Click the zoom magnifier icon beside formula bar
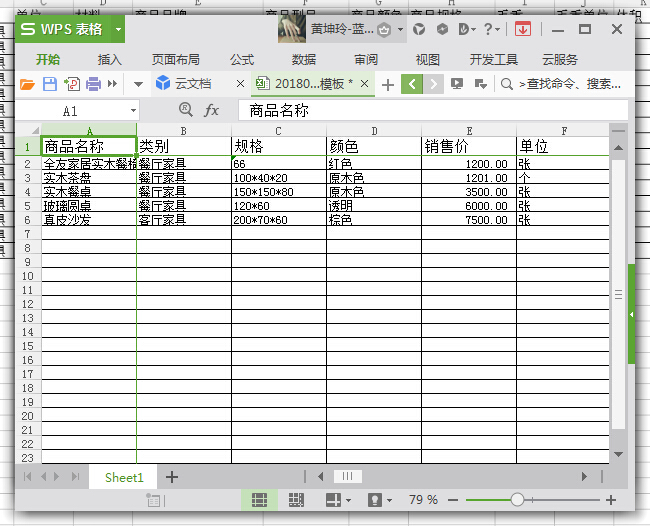 pyautogui.click(x=185, y=110)
